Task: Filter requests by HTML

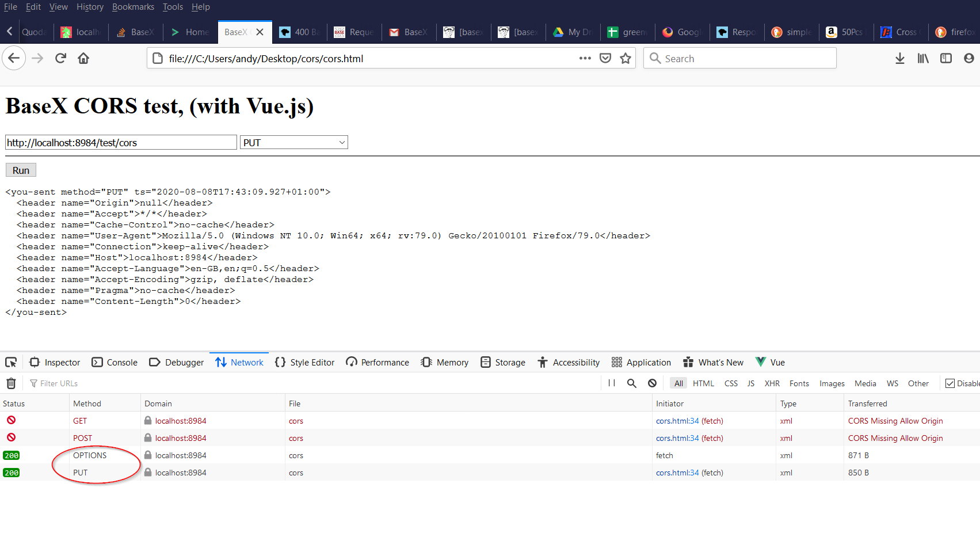Action: (703, 383)
